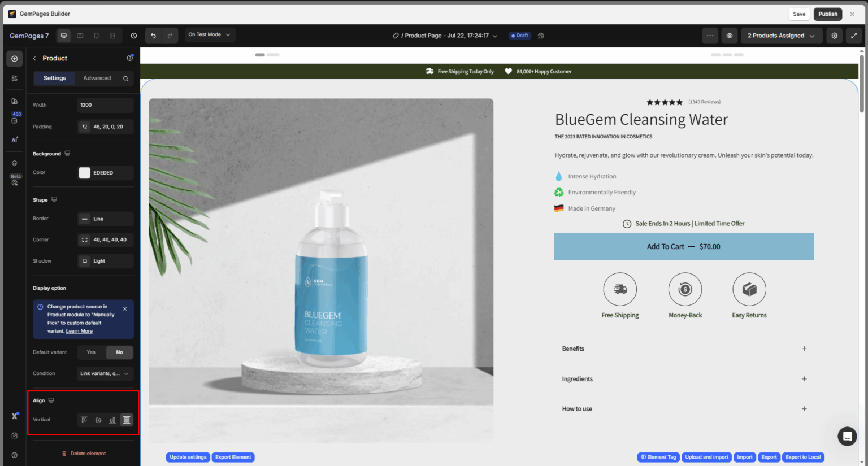
Task: Select the vertical stretch alignment option
Action: tap(127, 420)
